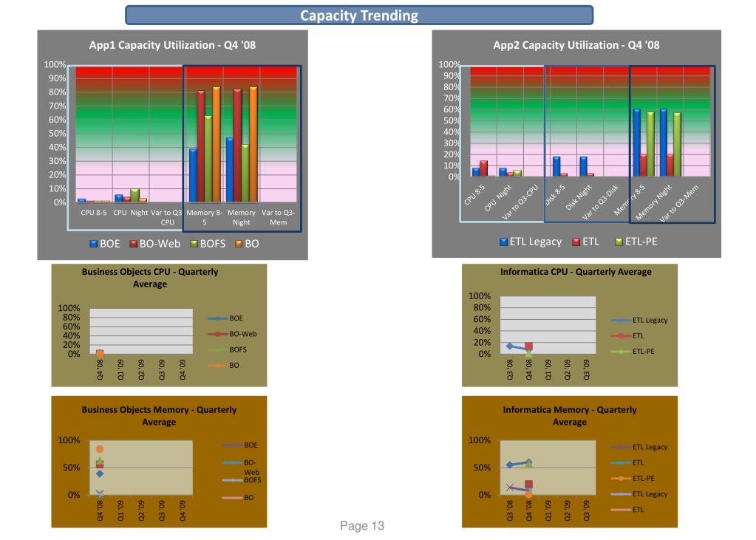This screenshot has height=540, width=756.
Task: Click ETL-PE legend entry in Informatica Memory chart
Action: click(x=633, y=479)
